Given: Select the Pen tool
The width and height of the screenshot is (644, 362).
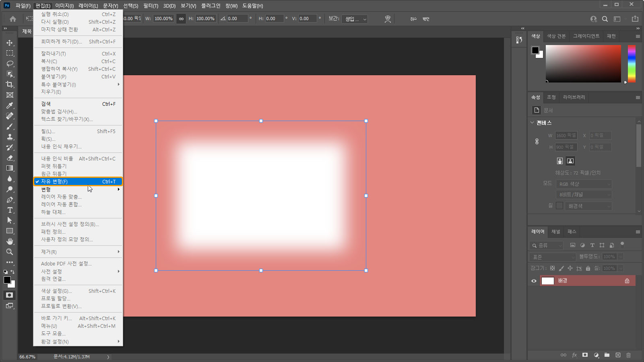Looking at the screenshot, I should point(10,200).
